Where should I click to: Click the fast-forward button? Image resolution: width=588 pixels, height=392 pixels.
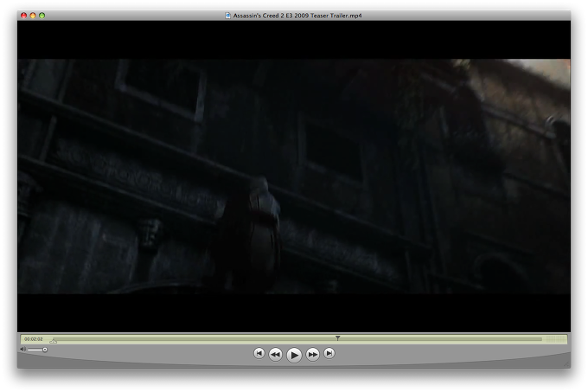(x=313, y=354)
